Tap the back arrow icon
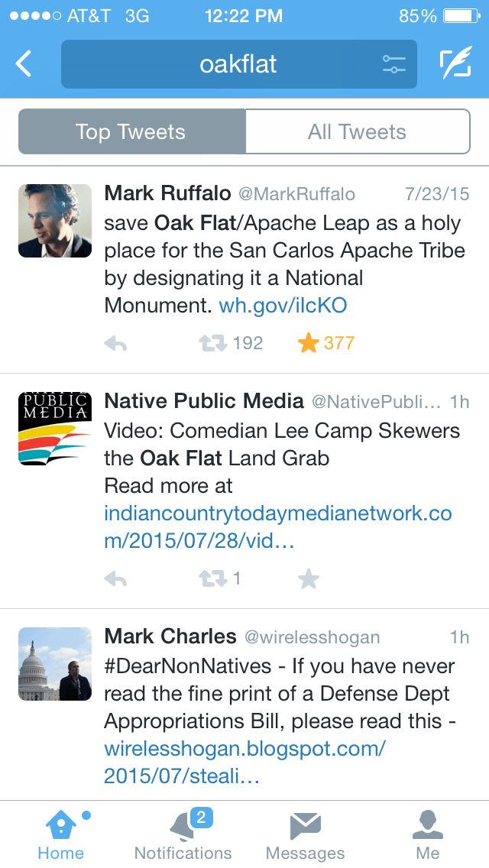This screenshot has width=489, height=868. point(24,64)
